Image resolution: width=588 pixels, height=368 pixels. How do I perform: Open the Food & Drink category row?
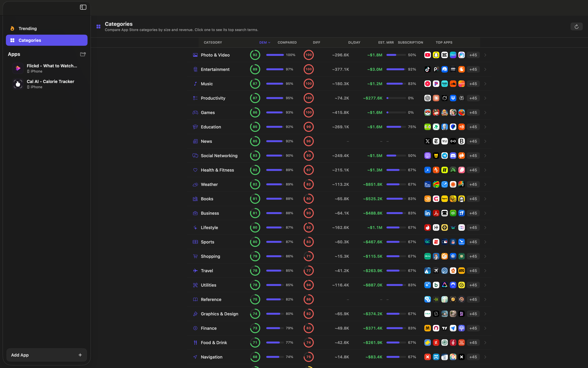pyautogui.click(x=339, y=343)
